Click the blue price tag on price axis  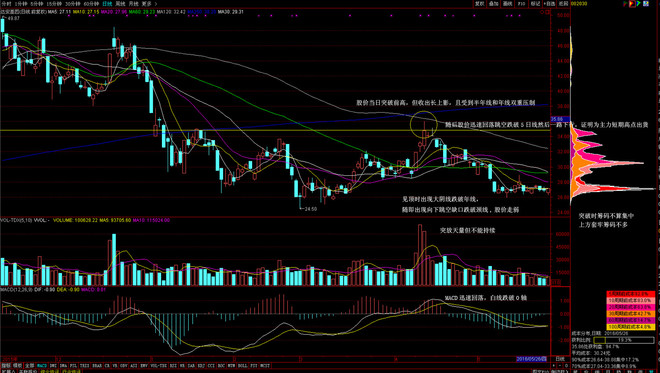(560, 120)
